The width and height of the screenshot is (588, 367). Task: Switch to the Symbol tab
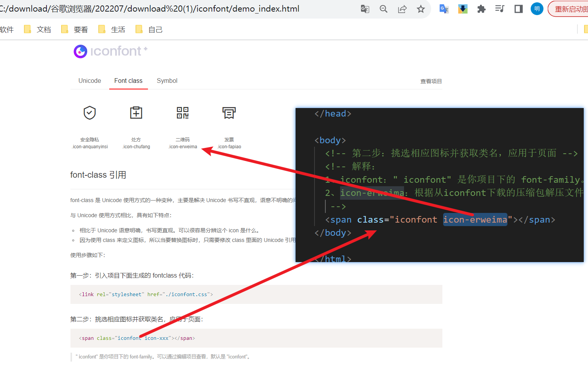tap(167, 81)
